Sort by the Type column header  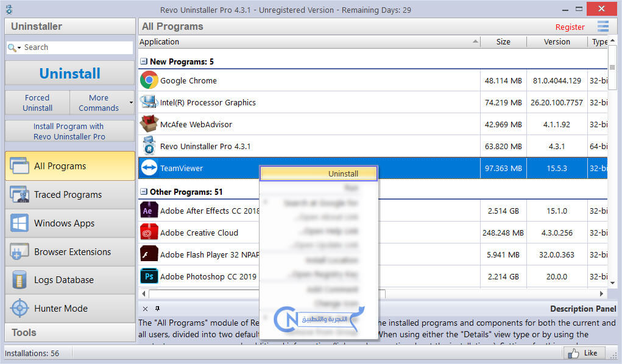(x=598, y=41)
